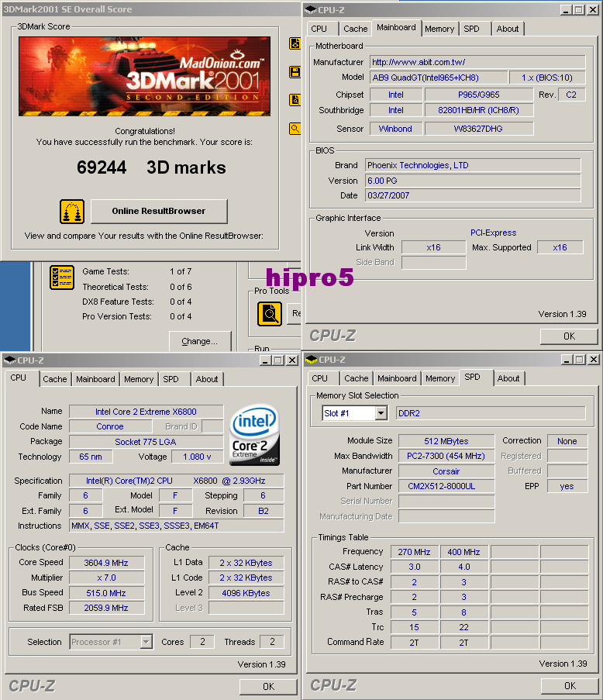The image size is (603, 700).
Task: Select CPU tab in SPD window
Action: click(x=319, y=378)
